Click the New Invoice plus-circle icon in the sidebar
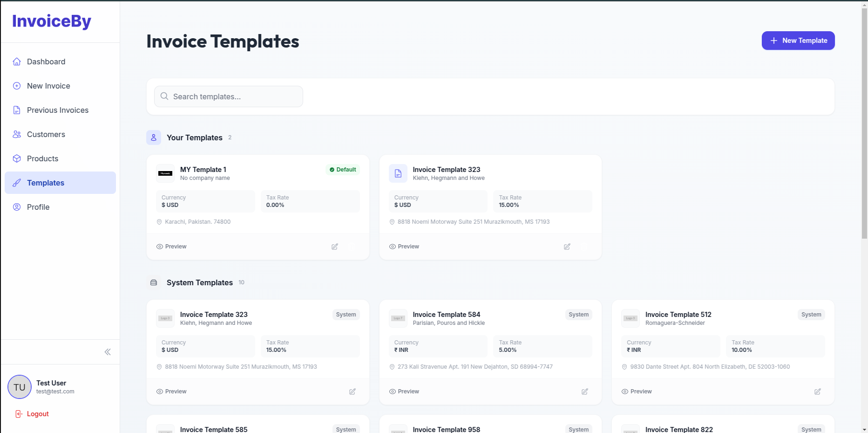868x433 pixels. (x=17, y=86)
